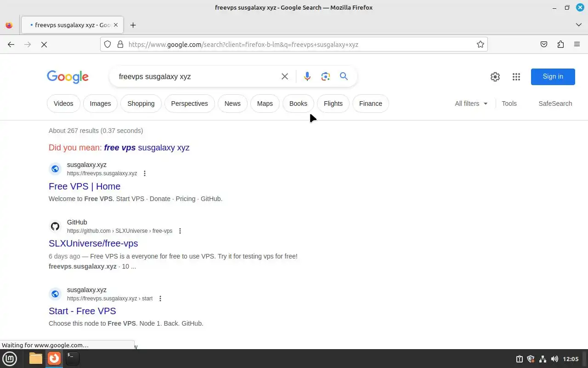
Task: Go to the Google homepage logo
Action: [x=68, y=77]
